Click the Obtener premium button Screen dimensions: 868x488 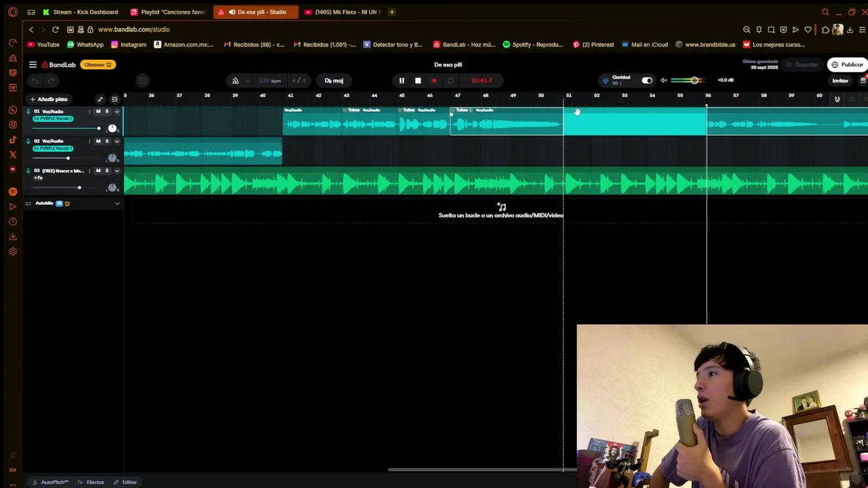coord(98,64)
